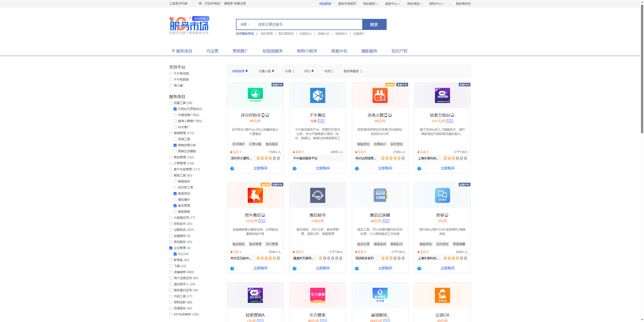Open the 引力管家 app icon
644x322 pixels.
(x=318, y=295)
